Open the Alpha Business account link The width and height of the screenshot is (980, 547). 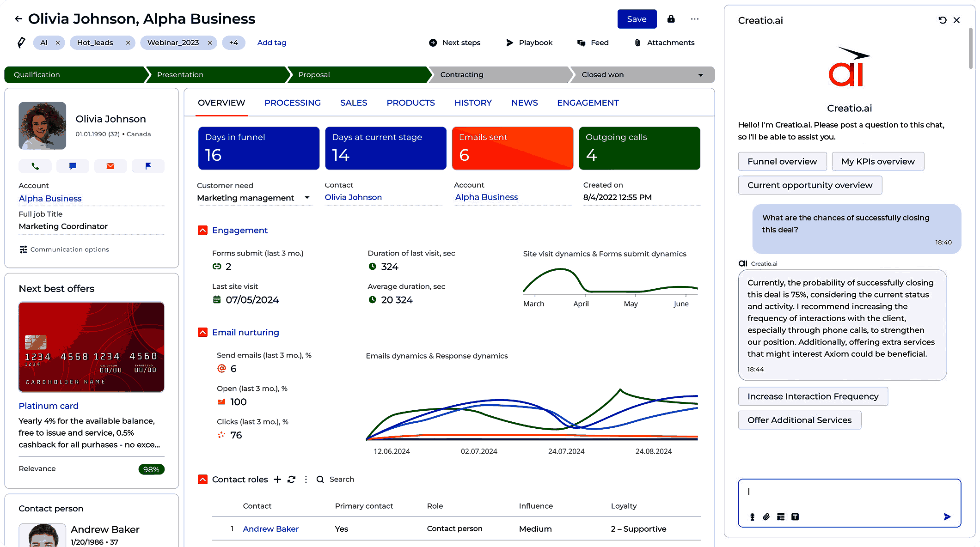(50, 199)
